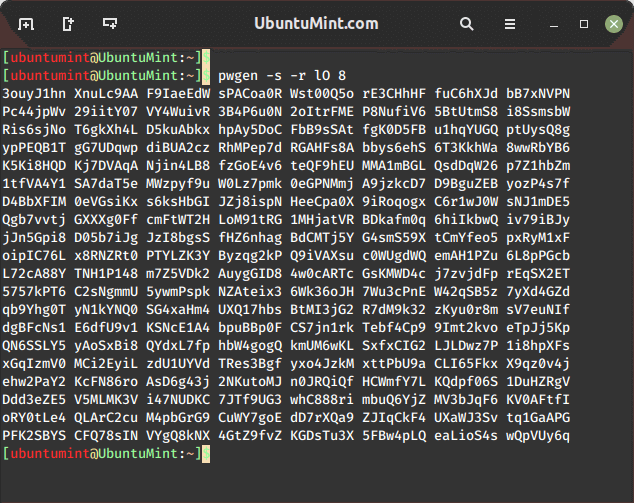The width and height of the screenshot is (634, 503).
Task: Select password rEqSX2ET
Action: (538, 274)
